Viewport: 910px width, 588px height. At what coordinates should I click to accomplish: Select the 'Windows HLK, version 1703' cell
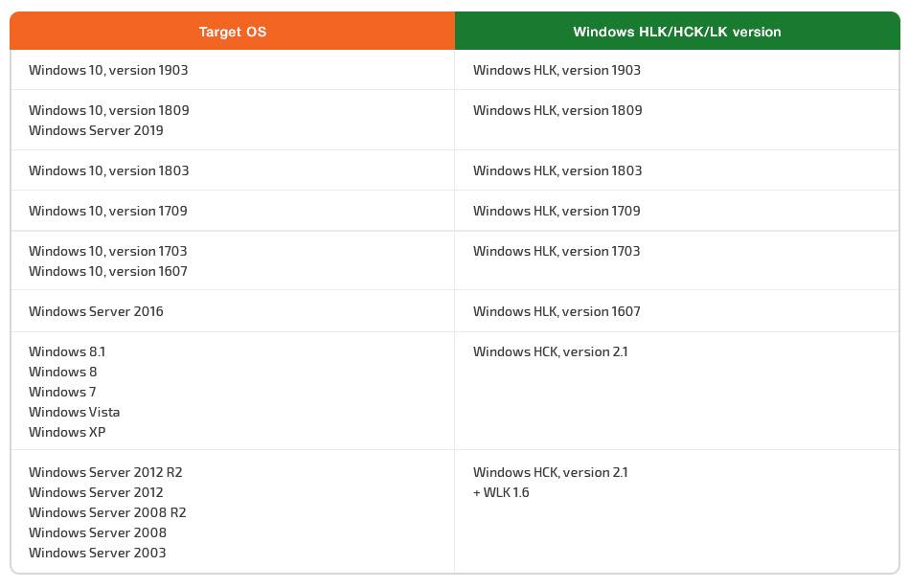(x=676, y=260)
